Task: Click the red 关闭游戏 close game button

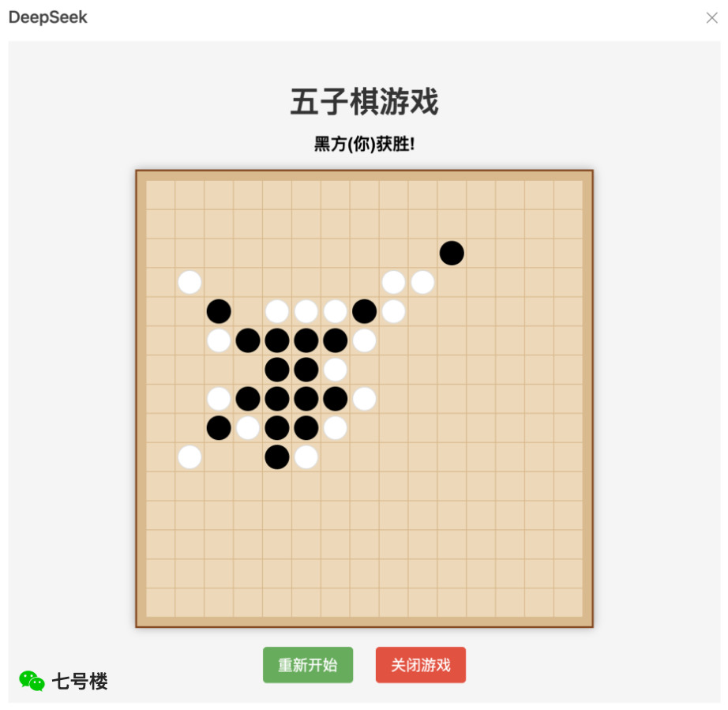Action: pos(421,664)
